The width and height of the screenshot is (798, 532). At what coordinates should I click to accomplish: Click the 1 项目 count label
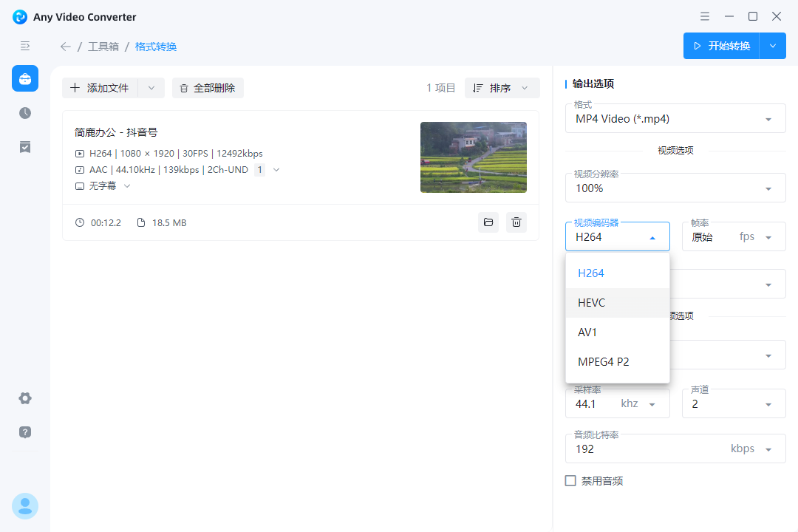(440, 88)
